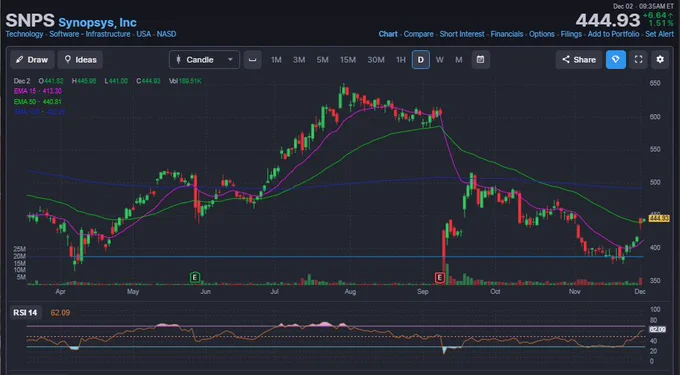Click the USA country link
680x375 pixels.
click(144, 34)
